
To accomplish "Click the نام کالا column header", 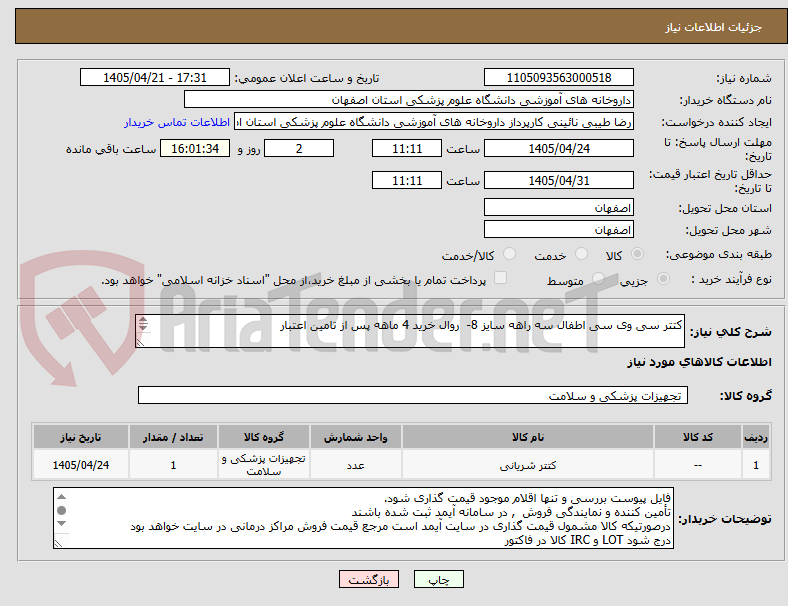I will (x=528, y=437).
